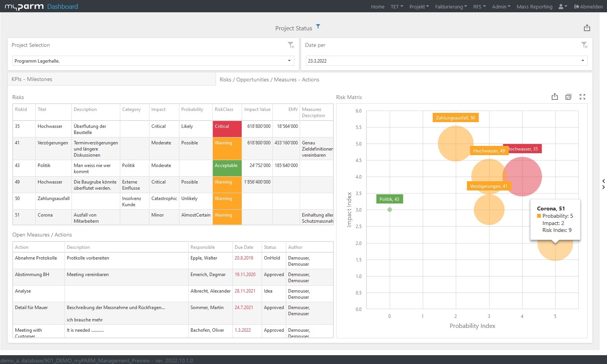This screenshot has width=607, height=364.
Task: Click the side panel collapse arrows
Action: point(604,184)
